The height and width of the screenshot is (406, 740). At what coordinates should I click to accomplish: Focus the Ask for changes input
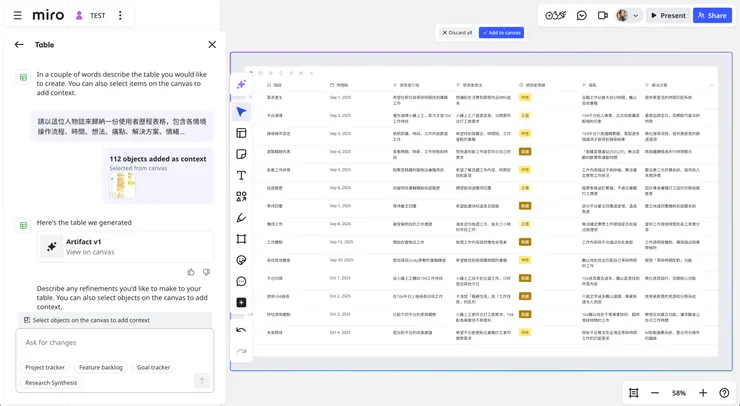coord(115,343)
